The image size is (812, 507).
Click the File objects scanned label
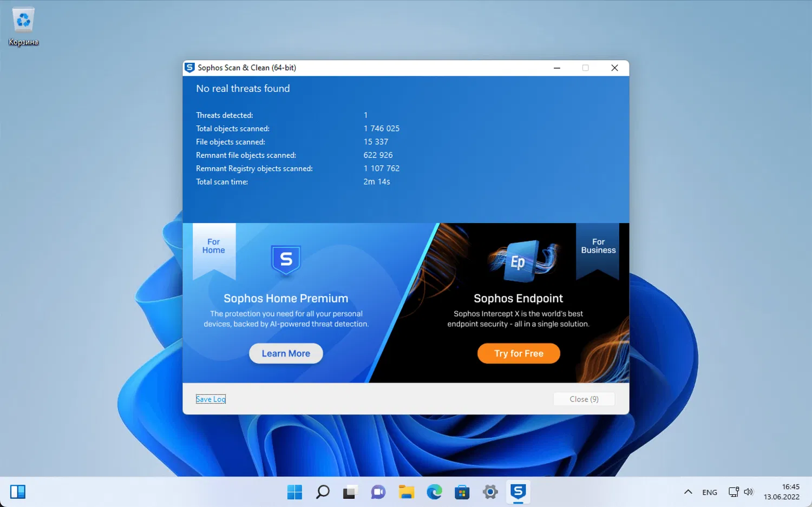click(x=231, y=142)
